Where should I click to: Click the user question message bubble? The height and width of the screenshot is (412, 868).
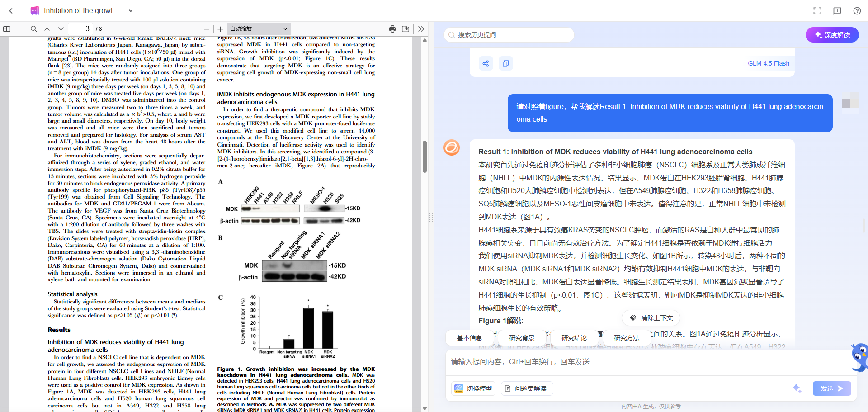pos(670,113)
